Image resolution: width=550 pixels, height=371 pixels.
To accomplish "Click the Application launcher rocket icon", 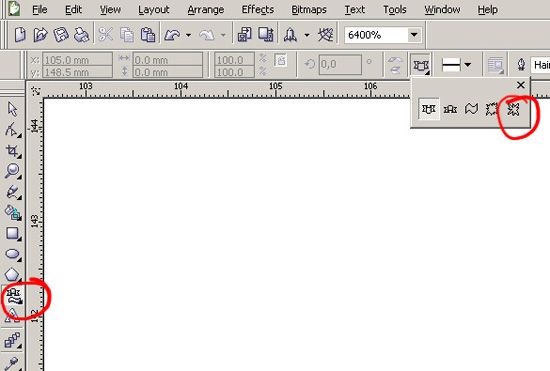I will (x=290, y=35).
